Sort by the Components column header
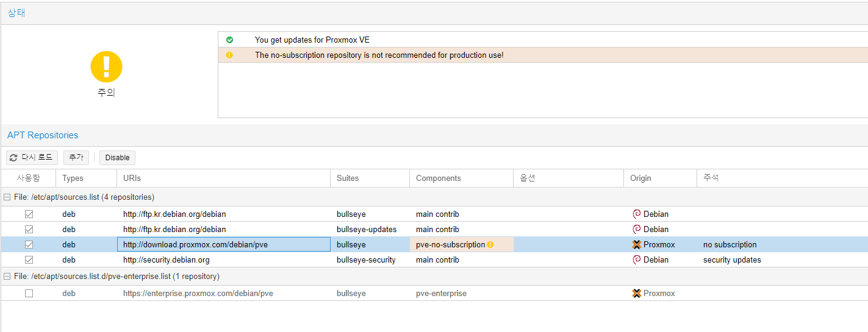 click(x=461, y=178)
